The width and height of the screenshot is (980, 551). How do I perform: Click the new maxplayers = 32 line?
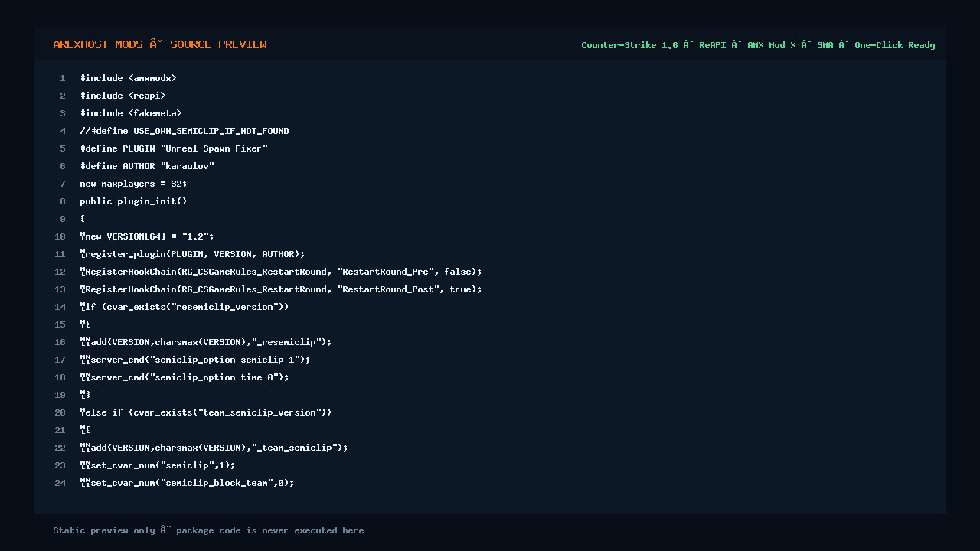coord(133,184)
